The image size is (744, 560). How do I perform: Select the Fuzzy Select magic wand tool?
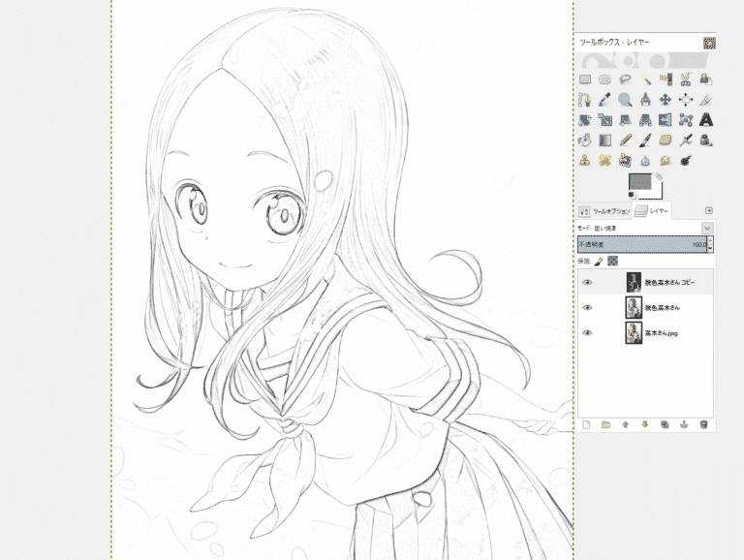click(x=645, y=78)
